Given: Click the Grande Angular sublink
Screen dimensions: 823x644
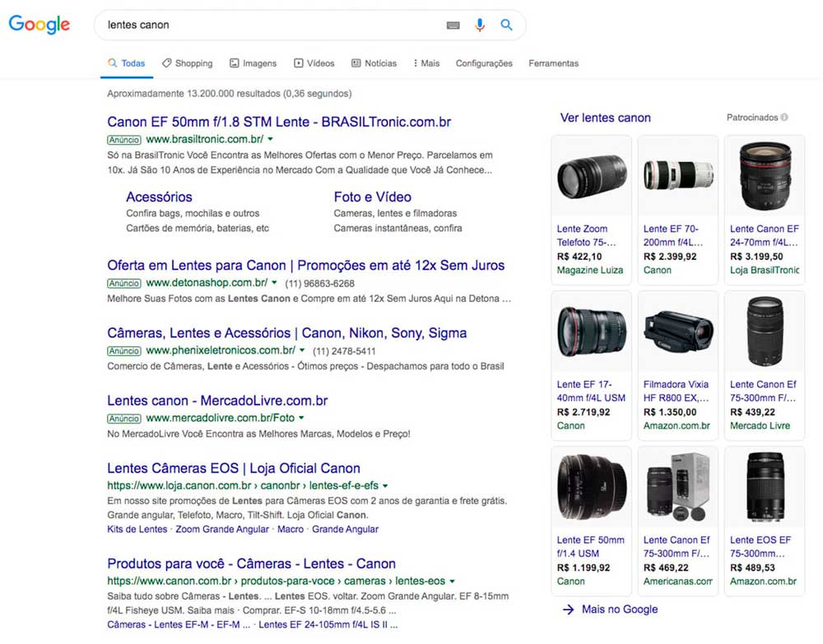Looking at the screenshot, I should tap(346, 529).
